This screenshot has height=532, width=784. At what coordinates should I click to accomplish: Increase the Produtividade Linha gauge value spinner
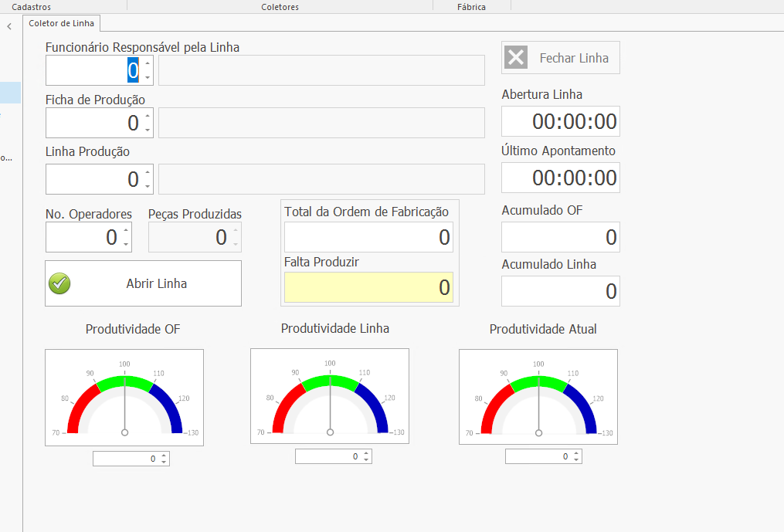pyautogui.click(x=366, y=453)
